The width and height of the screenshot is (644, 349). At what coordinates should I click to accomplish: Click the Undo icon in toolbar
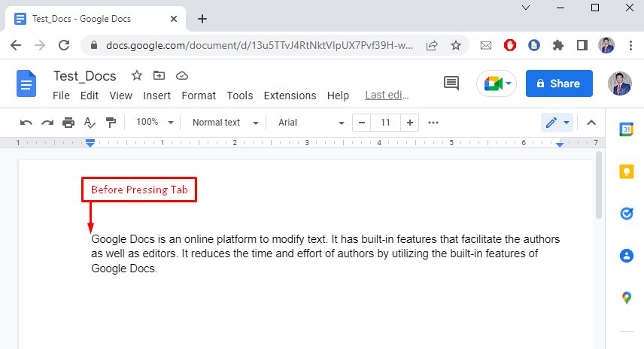[26, 123]
